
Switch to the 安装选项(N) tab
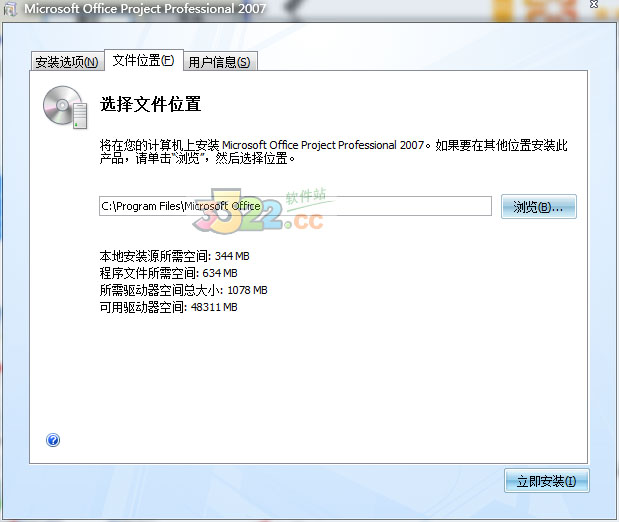click(68, 62)
